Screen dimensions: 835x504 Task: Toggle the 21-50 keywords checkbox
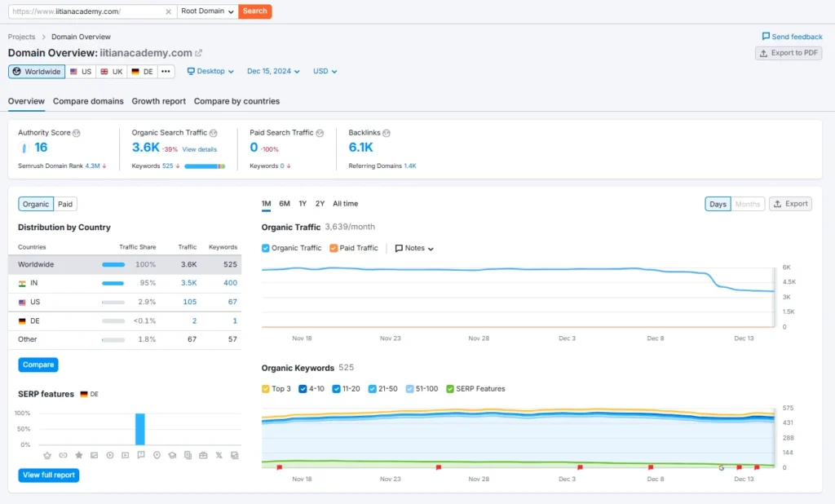[x=372, y=389]
